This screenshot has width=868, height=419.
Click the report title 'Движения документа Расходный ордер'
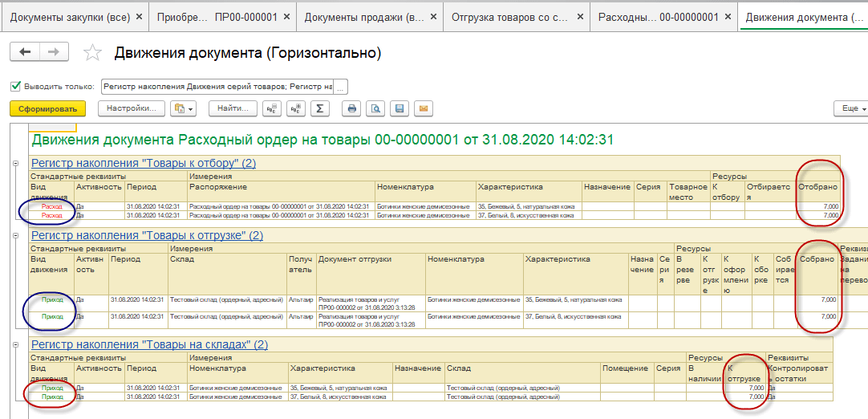(322, 140)
